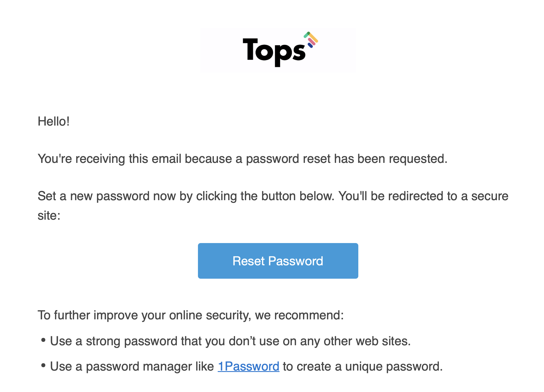Click the word 'site:' ending the paragraph
The image size is (544, 392).
[x=49, y=215]
